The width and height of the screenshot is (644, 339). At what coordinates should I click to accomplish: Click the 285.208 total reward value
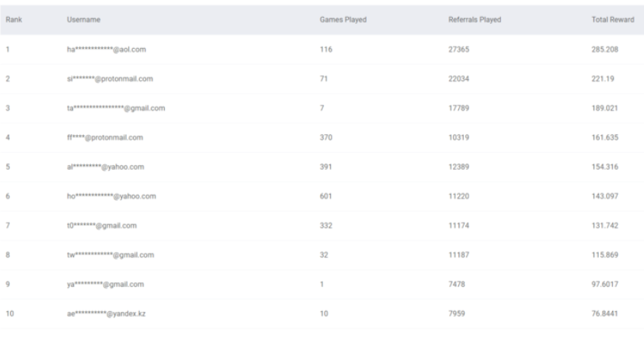[x=604, y=49]
